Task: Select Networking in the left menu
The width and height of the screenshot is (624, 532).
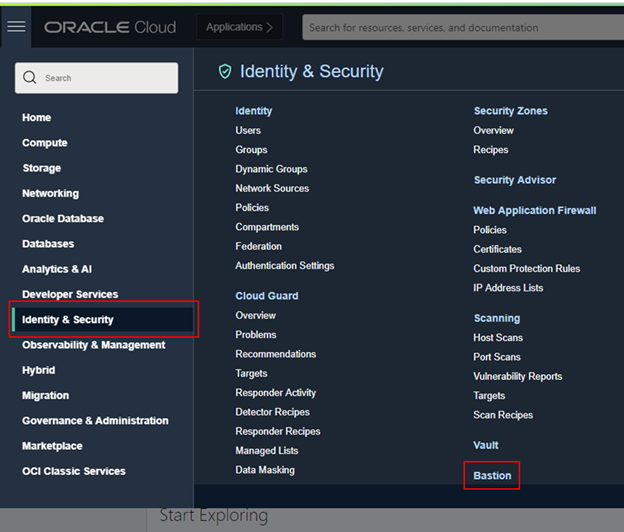Action: pyautogui.click(x=50, y=193)
